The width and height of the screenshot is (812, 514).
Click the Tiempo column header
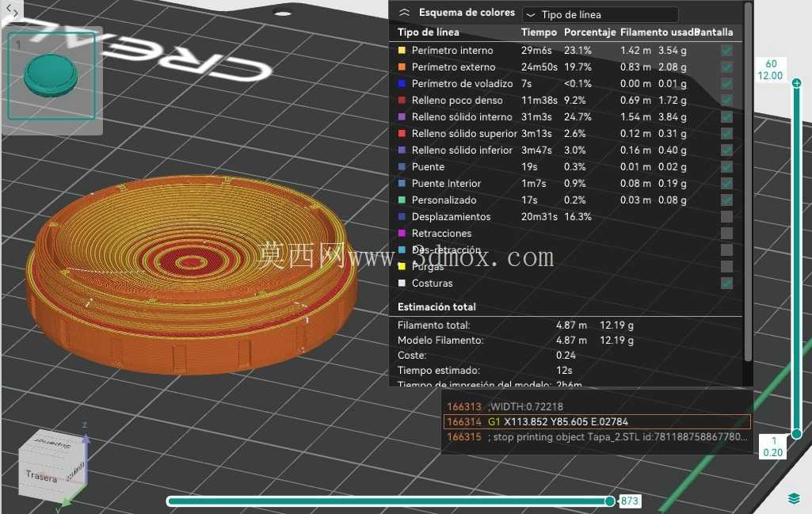coord(539,32)
